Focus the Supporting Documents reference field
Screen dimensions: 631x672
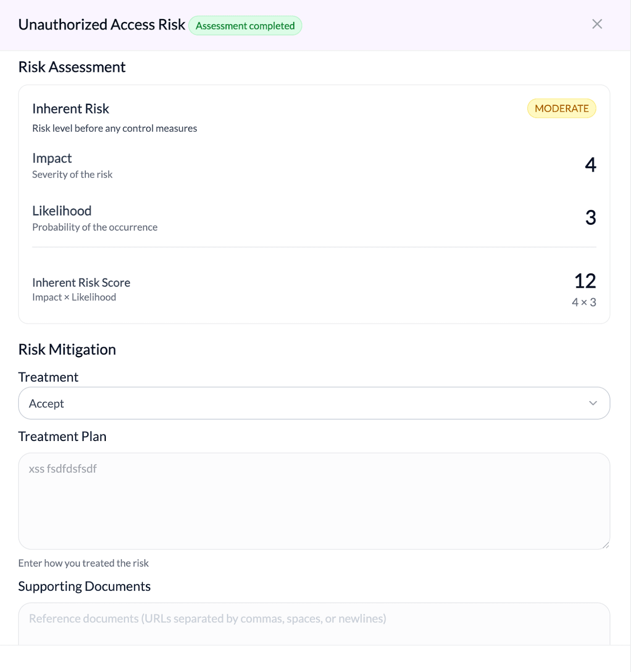314,623
